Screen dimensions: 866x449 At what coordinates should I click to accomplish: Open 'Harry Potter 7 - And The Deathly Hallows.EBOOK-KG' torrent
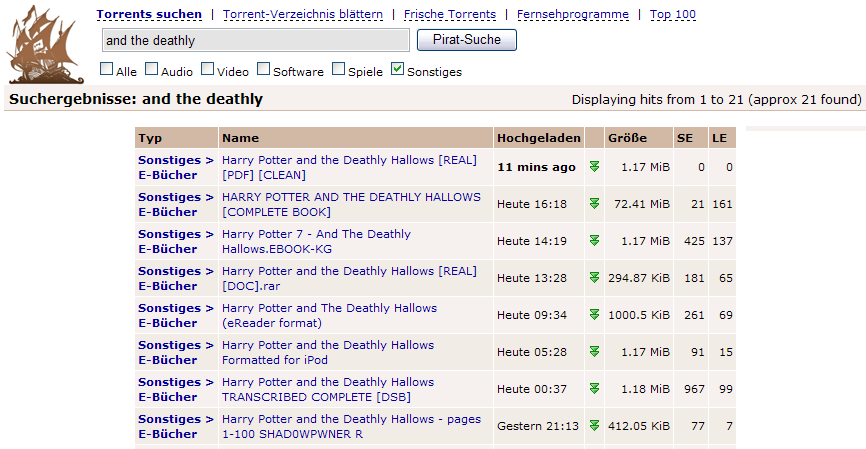point(316,241)
